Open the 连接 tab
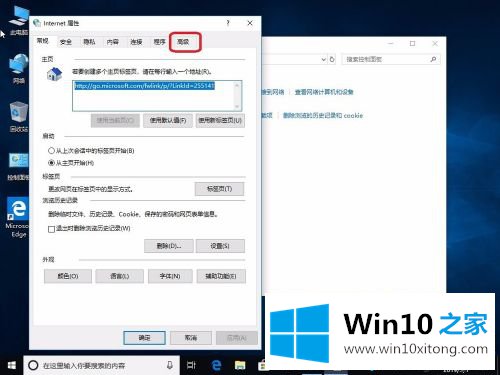This screenshot has height=375, width=500. click(136, 42)
